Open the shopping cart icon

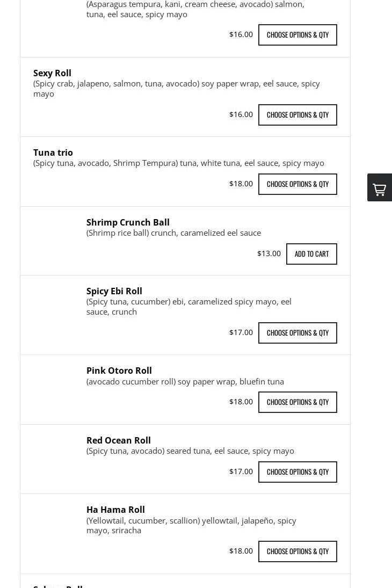pyautogui.click(x=380, y=189)
